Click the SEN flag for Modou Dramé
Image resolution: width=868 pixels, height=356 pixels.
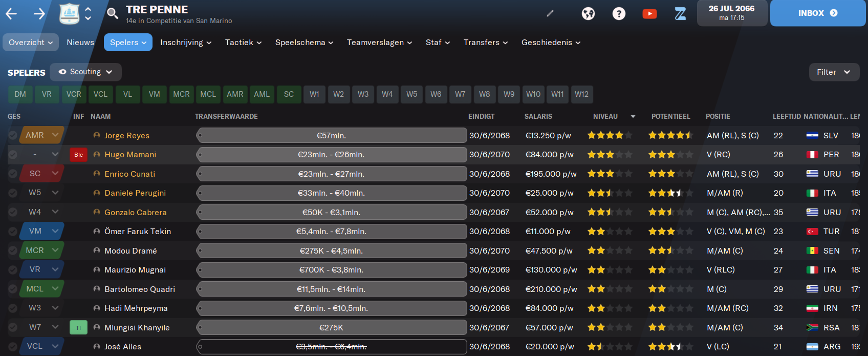point(812,250)
